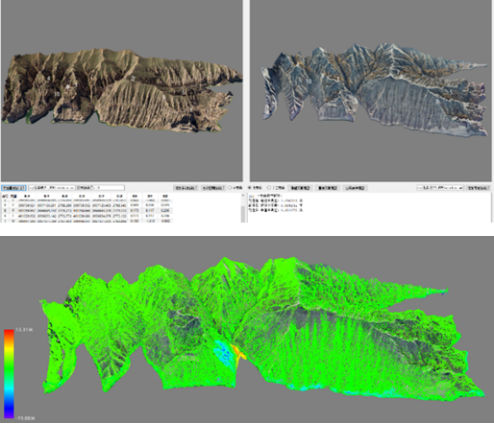This screenshot has height=424, width=494.
Task: Click the highlighted blue button below the brown terrain view
Action: point(14,188)
